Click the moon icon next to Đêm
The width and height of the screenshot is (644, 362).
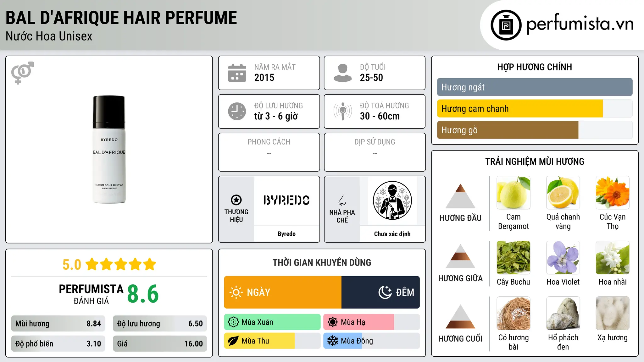coord(385,292)
